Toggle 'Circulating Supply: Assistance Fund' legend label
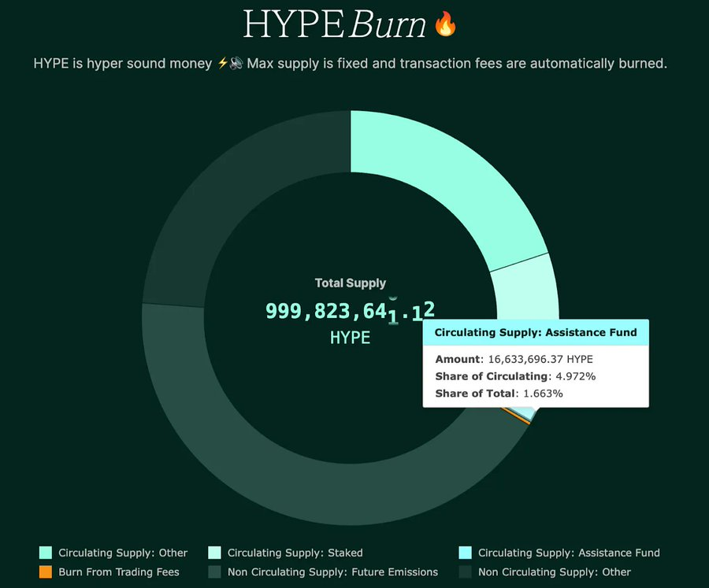 pyautogui.click(x=569, y=553)
